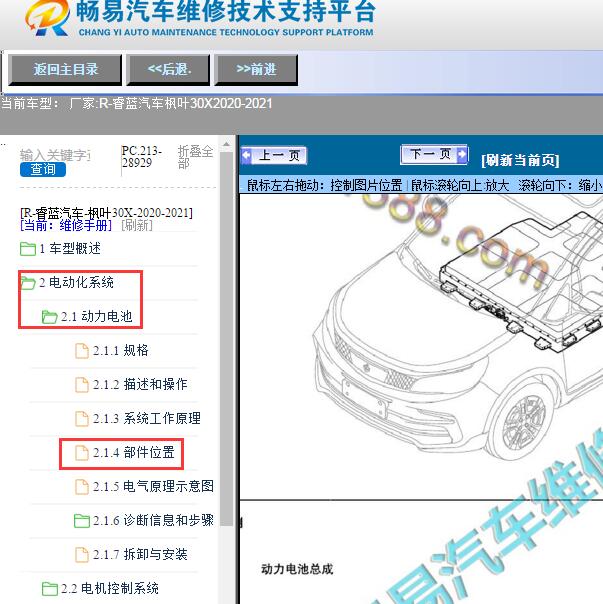Open the previous page with 上一页
Screen dimensions: 603x604
tap(274, 156)
